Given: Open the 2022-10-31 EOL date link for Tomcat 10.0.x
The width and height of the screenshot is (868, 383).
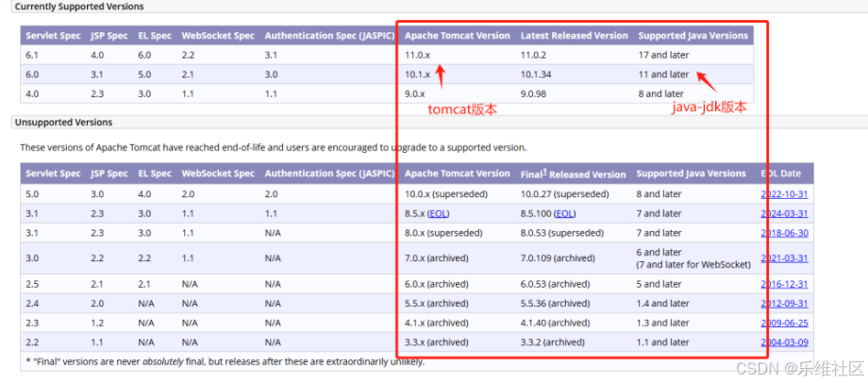Looking at the screenshot, I should coord(784,194).
